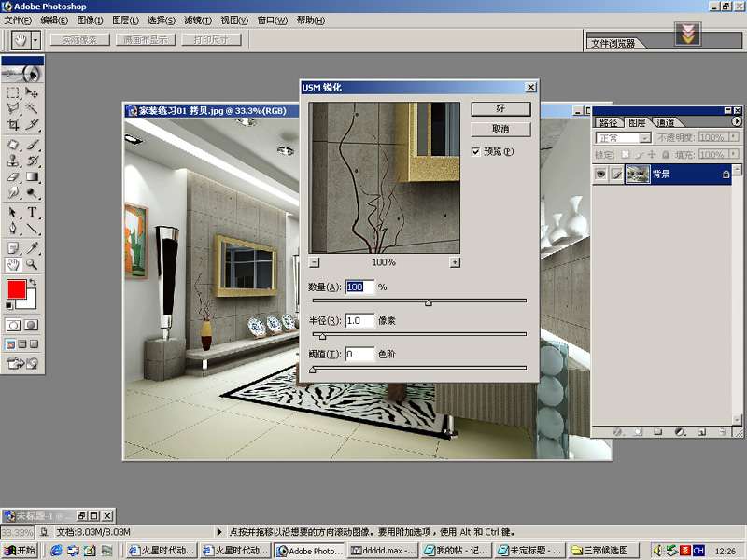Select the Crop tool in toolbox
The image size is (747, 560).
point(14,125)
